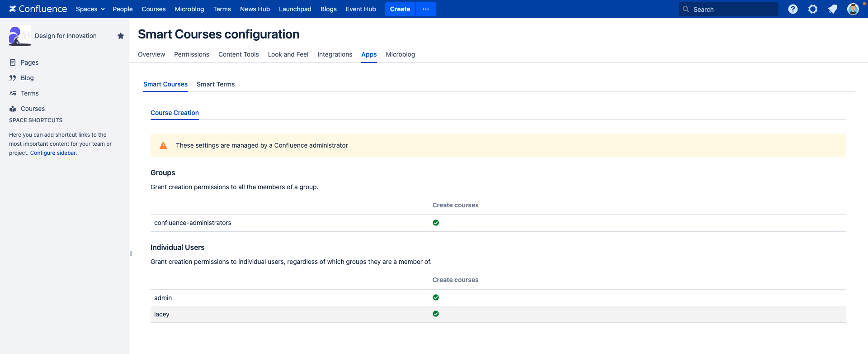The height and width of the screenshot is (354, 868).
Task: Open Courses in the top navigation
Action: (154, 9)
